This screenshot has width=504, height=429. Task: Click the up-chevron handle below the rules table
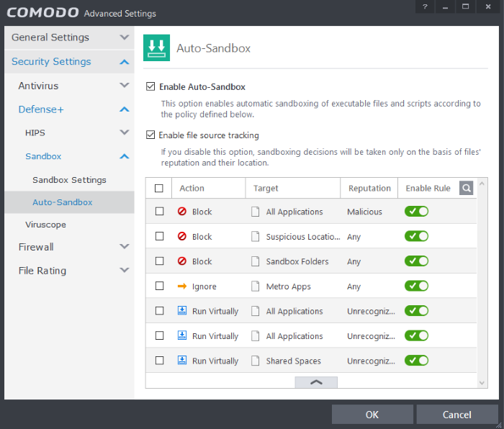(316, 382)
